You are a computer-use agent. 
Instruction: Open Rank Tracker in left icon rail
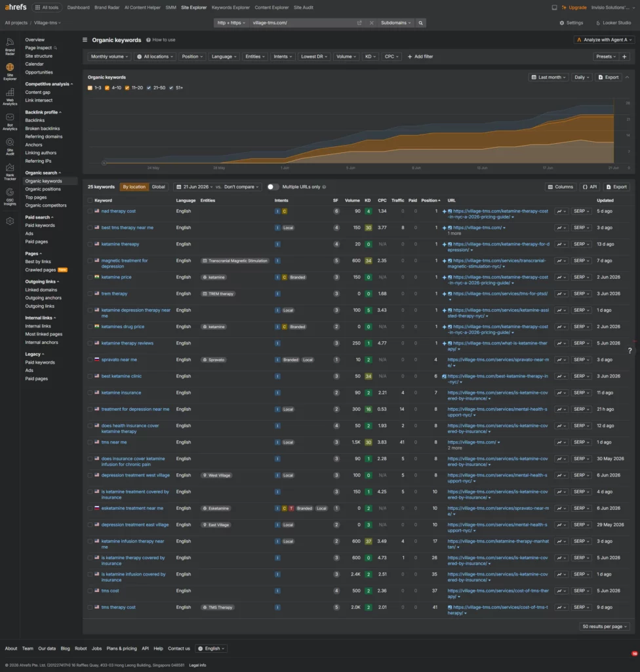coord(10,171)
